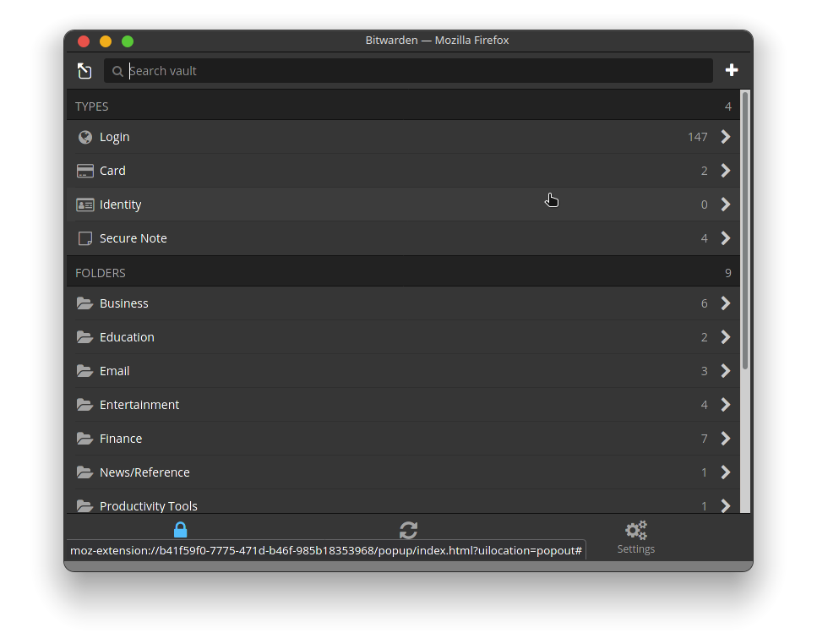Click the vertical scrollbar thumb
This screenshot has width=817, height=644.
tap(745, 231)
